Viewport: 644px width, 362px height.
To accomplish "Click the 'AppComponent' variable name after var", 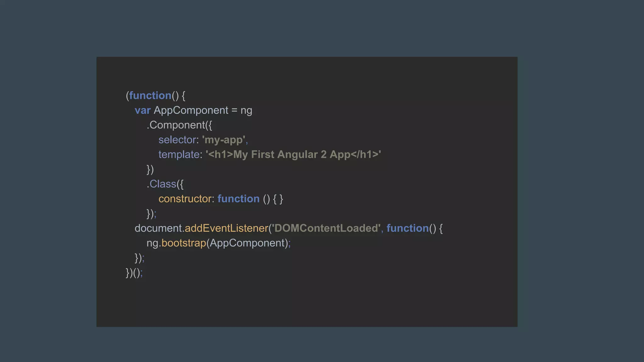I will point(191,110).
